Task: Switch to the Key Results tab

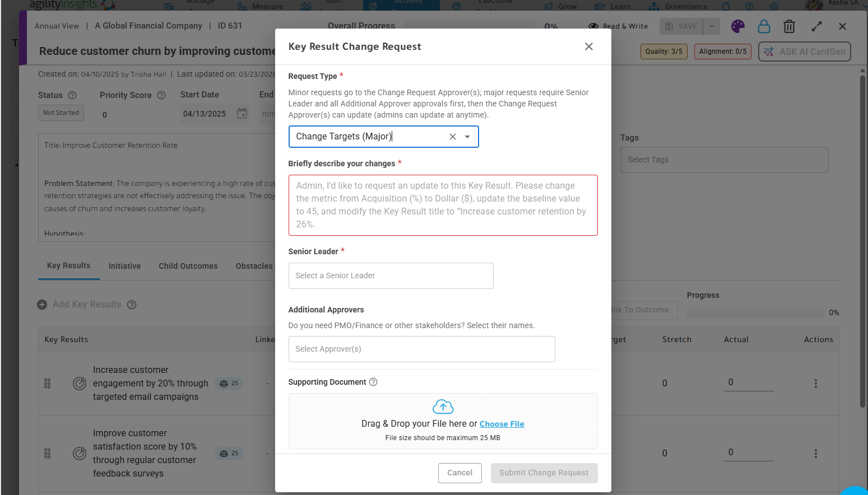Action: [x=68, y=266]
